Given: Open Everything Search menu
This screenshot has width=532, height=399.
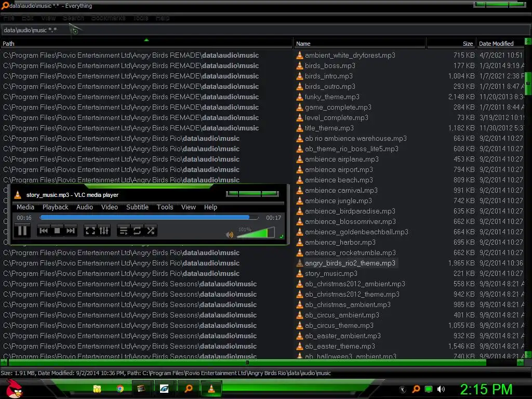Looking at the screenshot, I should (x=73, y=18).
